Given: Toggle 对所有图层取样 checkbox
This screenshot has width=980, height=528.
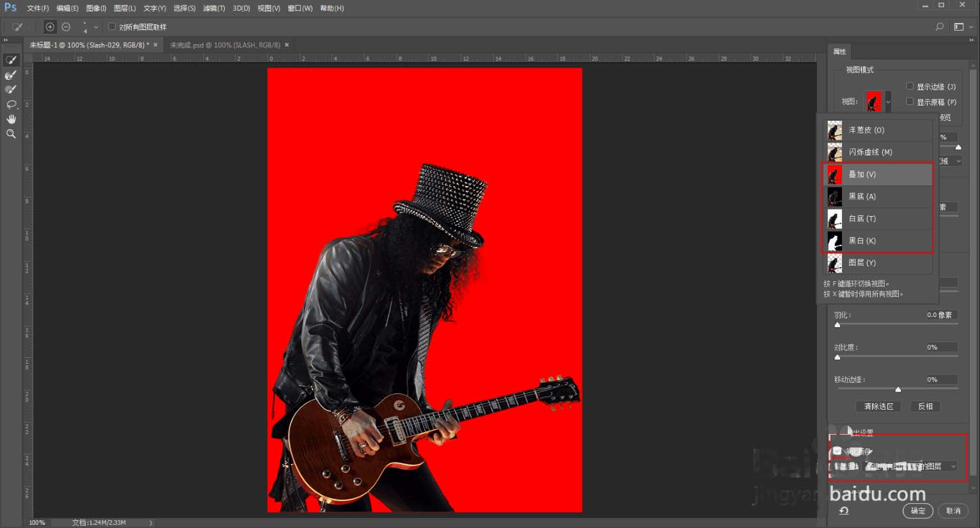Looking at the screenshot, I should 112,27.
